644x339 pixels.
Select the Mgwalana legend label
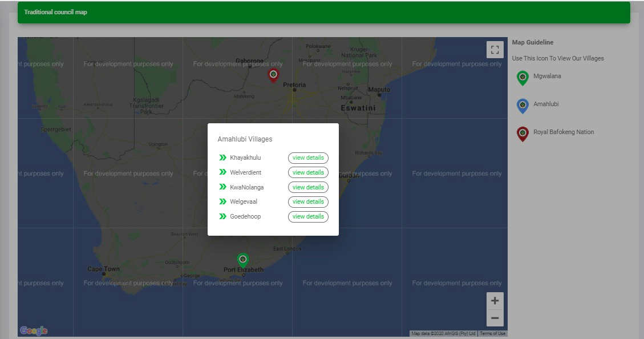pyautogui.click(x=547, y=76)
